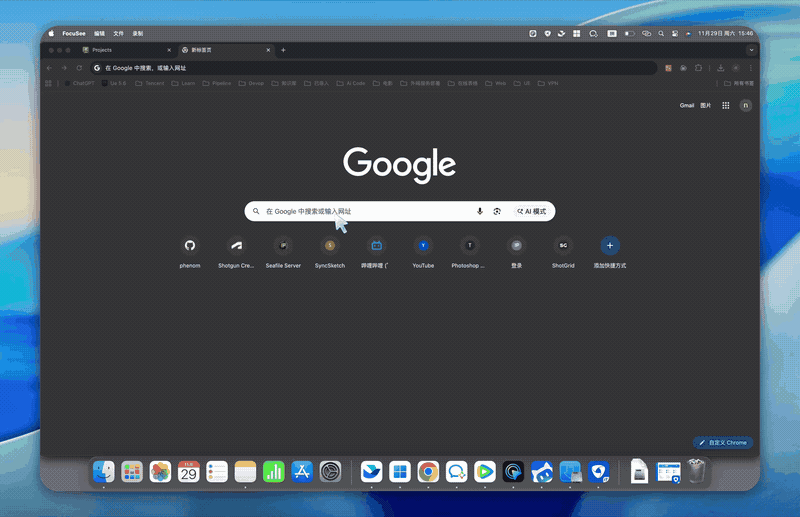Click the address bar in Chrome
The width and height of the screenshot is (800, 517).
(373, 68)
